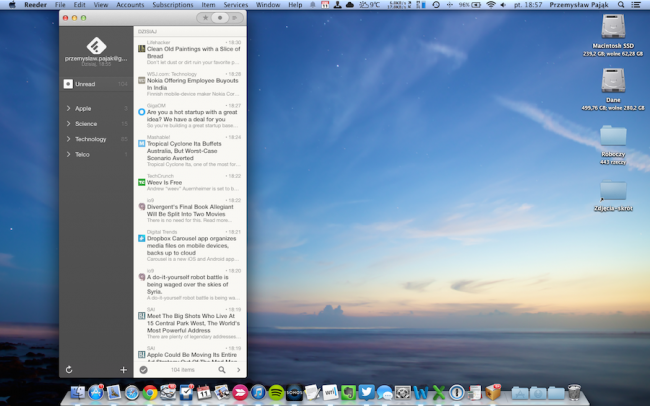
Task: Click the weather 9°C menu bar item
Action: click(x=369, y=5)
